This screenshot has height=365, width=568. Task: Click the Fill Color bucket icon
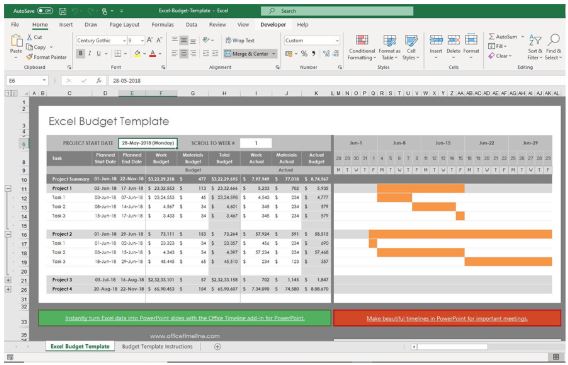[x=137, y=54]
